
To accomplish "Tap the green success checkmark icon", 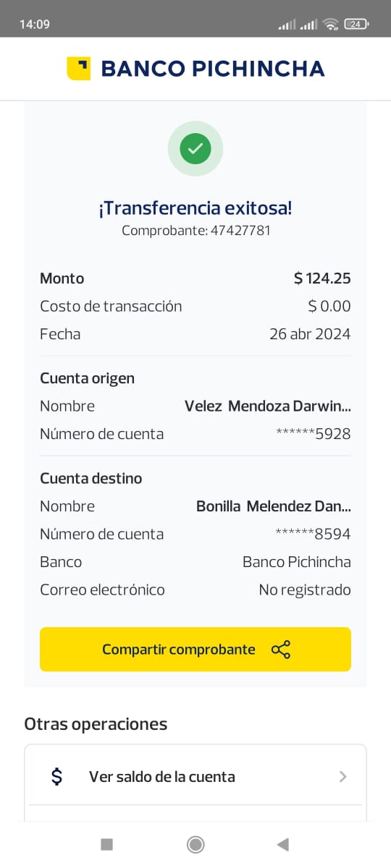I will click(195, 149).
